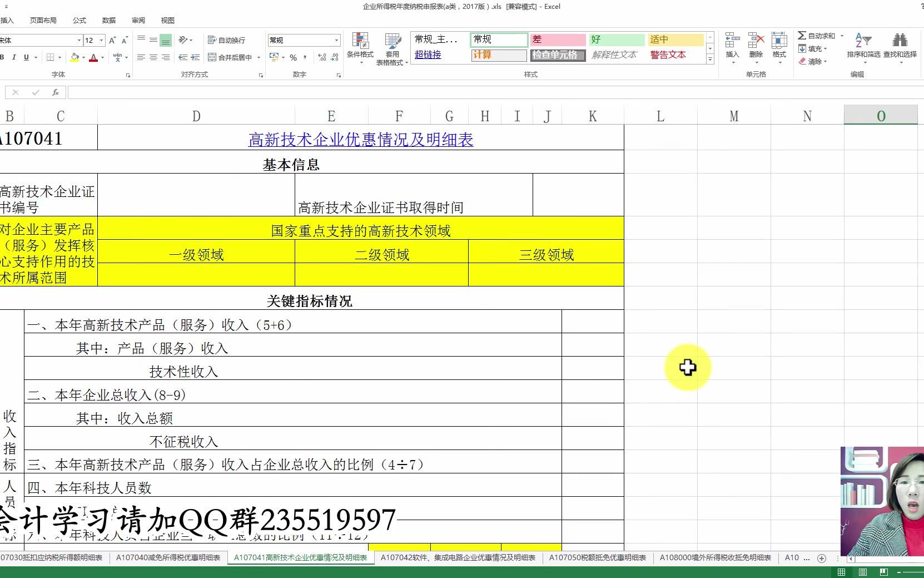924x578 pixels.
Task: Open the font name dropdown
Action: 79,39
